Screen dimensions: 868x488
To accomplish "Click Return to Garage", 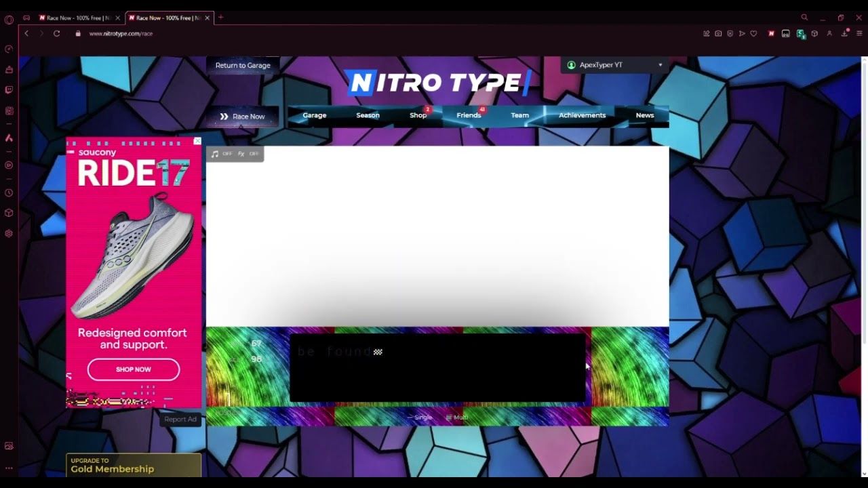I will 243,66.
